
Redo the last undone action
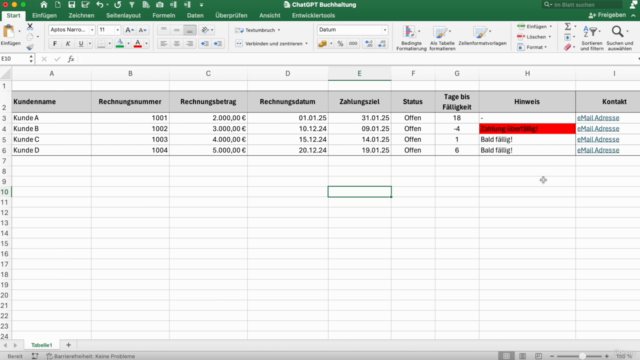click(x=118, y=5)
